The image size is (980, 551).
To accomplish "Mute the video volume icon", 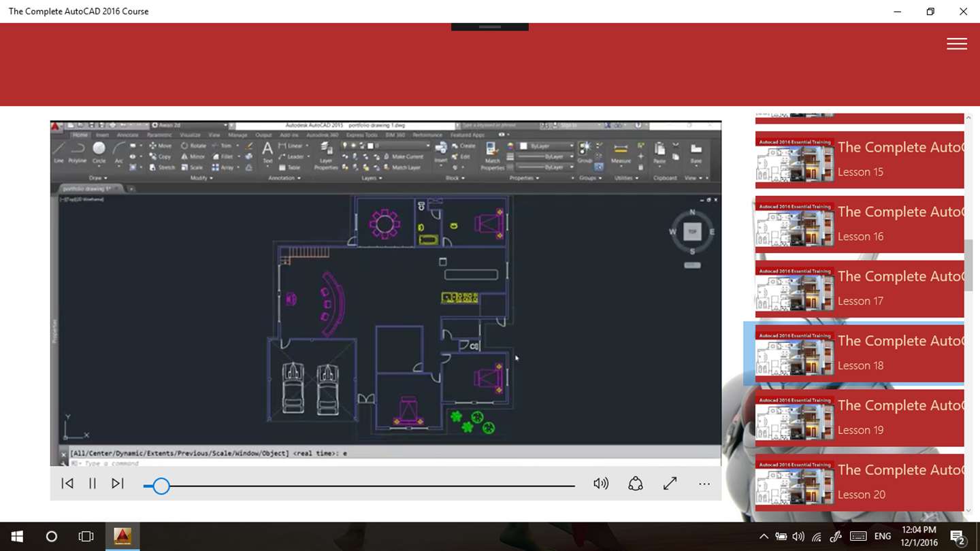I will [601, 484].
